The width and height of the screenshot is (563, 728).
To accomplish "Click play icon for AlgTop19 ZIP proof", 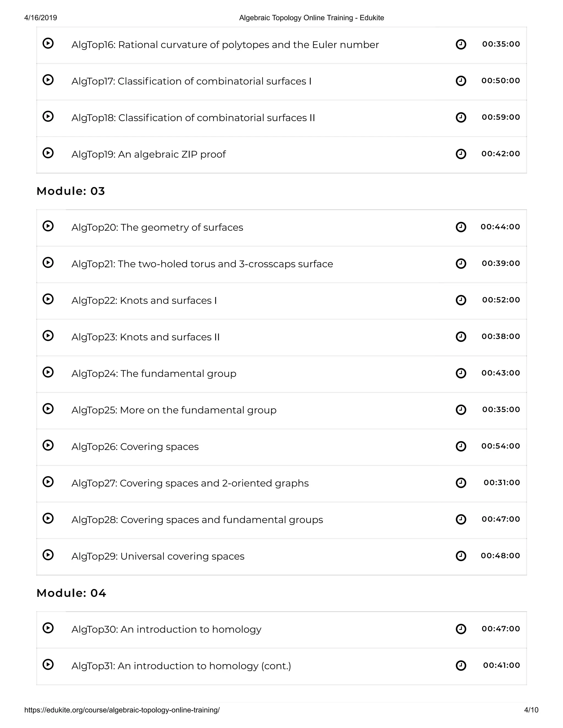I will 48,153.
